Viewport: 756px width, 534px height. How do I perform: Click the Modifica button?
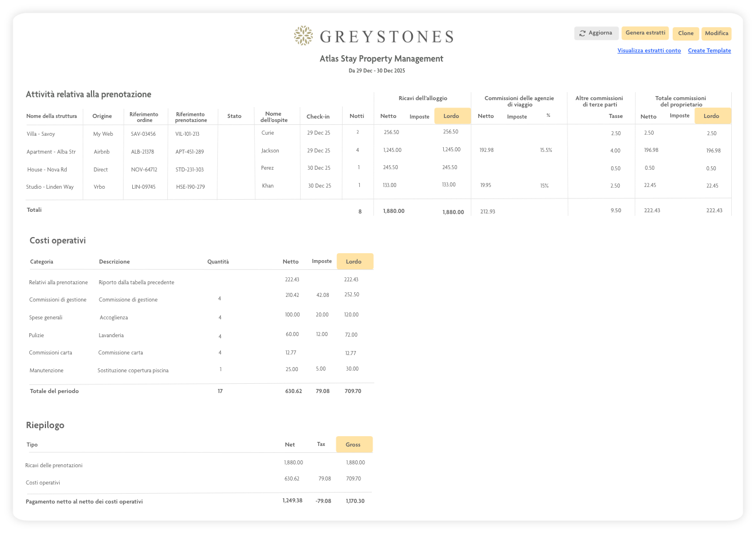[716, 33]
